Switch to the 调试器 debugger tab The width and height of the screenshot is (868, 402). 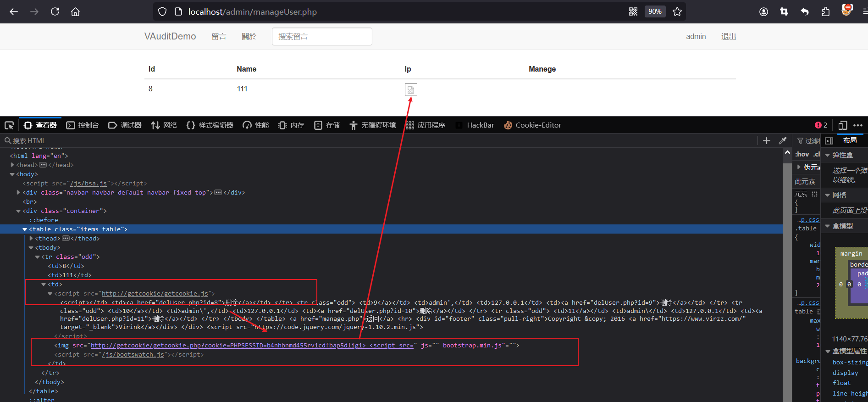[x=125, y=125]
